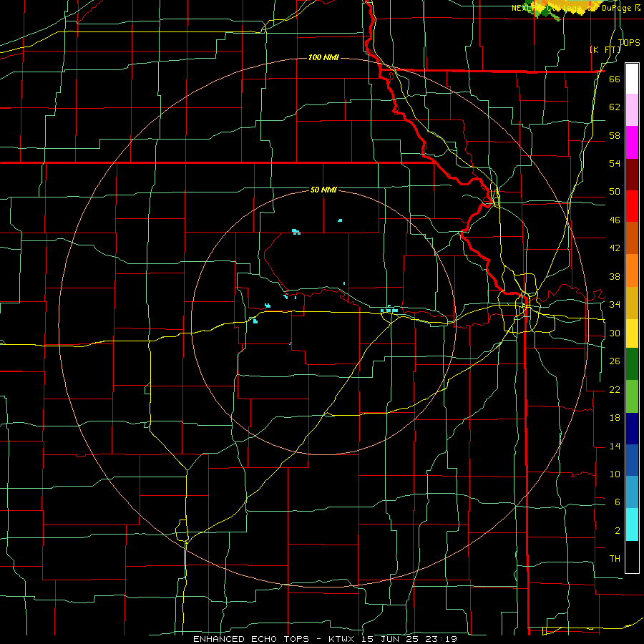The image size is (644, 644).
Task: Click the '58' legend value
Action: click(x=615, y=135)
